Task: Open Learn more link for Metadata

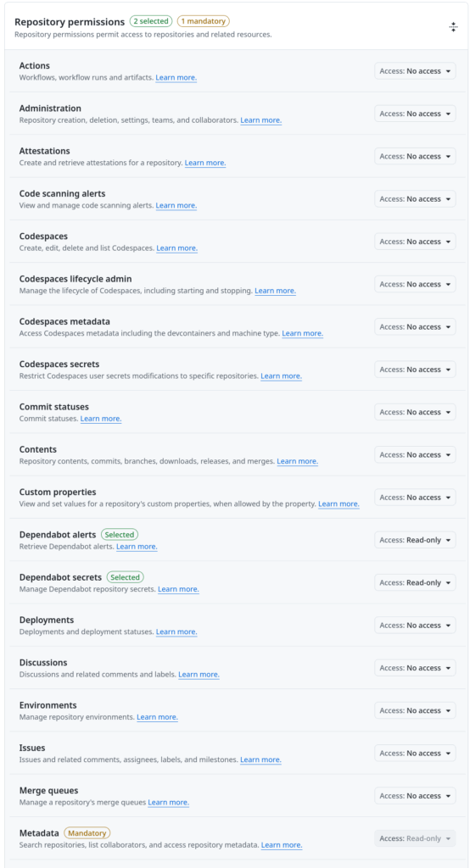Action: (x=282, y=845)
